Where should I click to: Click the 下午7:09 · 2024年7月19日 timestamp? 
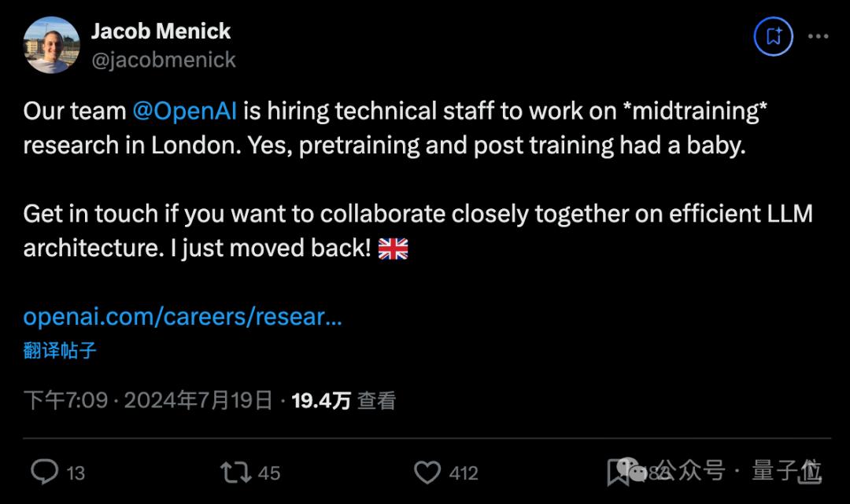point(148,401)
